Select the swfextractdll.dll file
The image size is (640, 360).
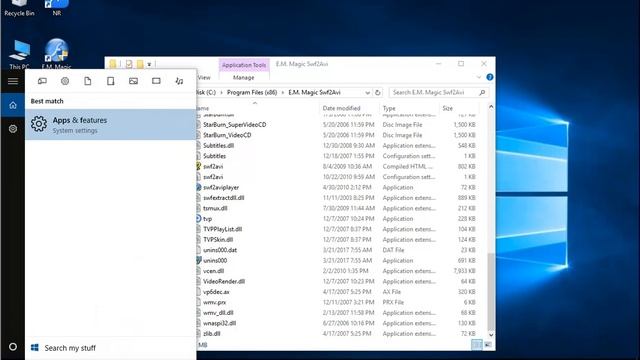click(x=224, y=198)
